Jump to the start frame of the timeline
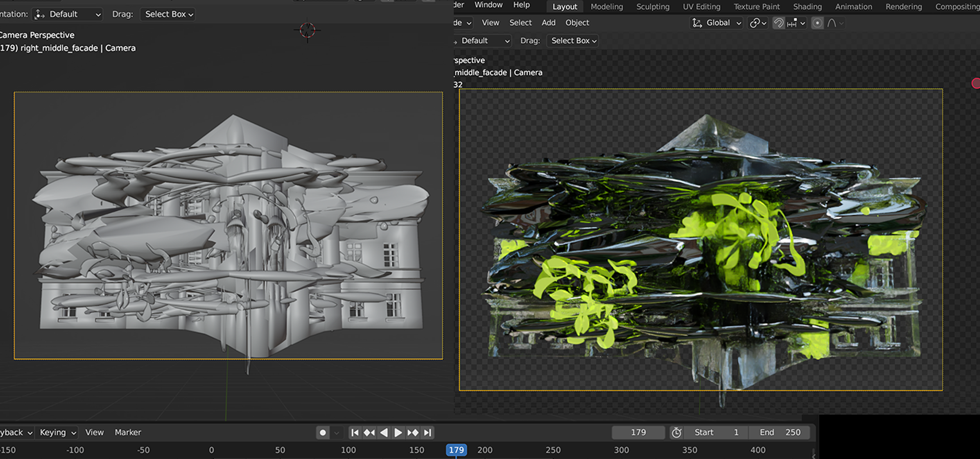Screen dimensions: 980x459 tap(355, 432)
